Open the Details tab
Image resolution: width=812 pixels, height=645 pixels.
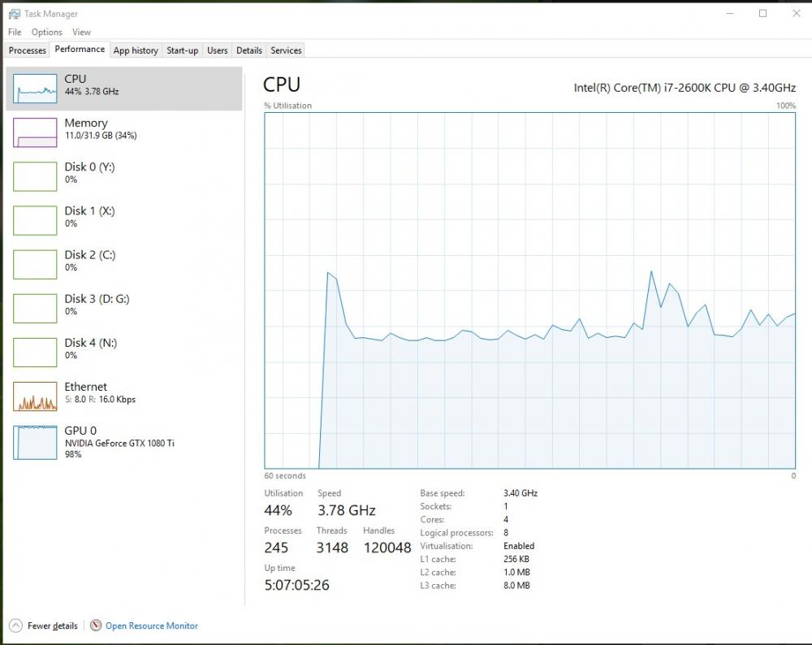pyautogui.click(x=249, y=50)
